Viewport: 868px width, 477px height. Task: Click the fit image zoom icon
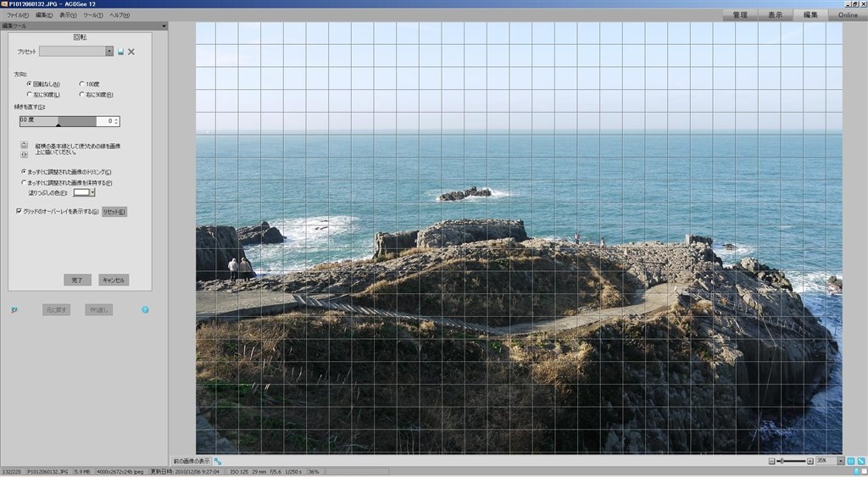click(x=861, y=461)
